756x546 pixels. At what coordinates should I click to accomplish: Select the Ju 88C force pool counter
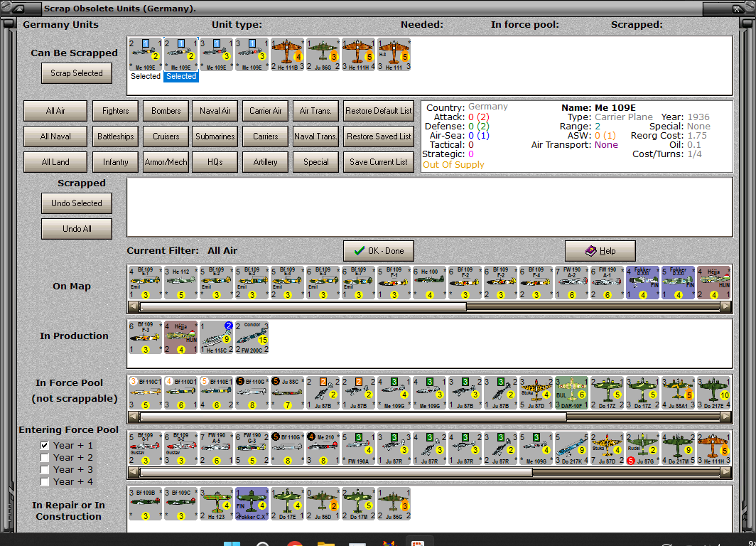point(287,393)
